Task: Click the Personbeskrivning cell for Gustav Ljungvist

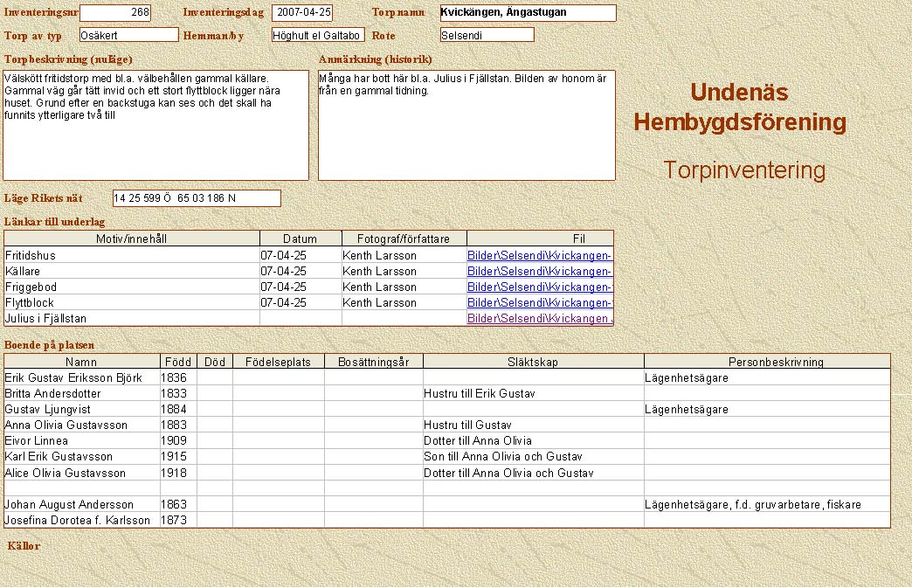Action: pos(766,410)
